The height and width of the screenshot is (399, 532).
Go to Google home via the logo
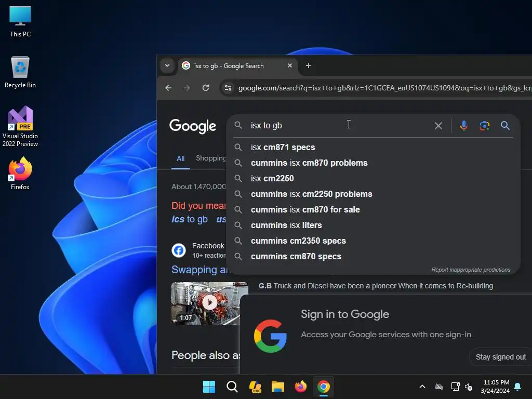pos(193,126)
